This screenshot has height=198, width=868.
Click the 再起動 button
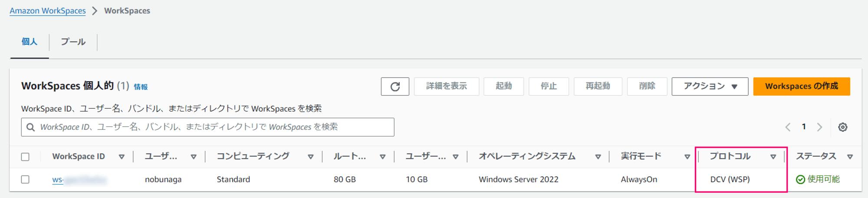point(598,86)
